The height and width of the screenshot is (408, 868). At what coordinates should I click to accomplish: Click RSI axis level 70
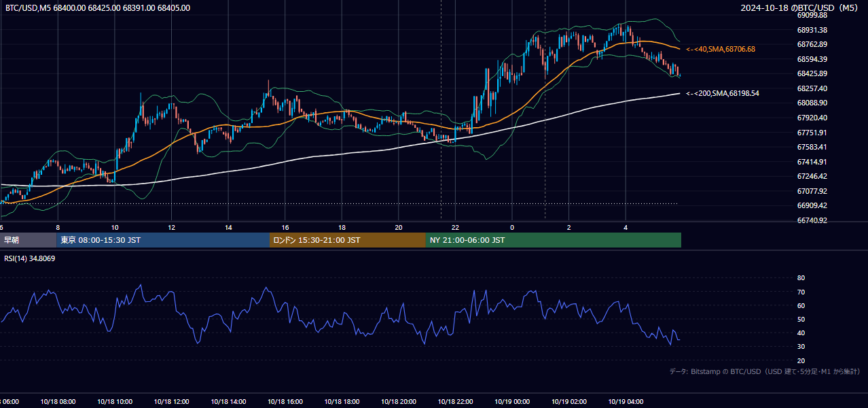[x=801, y=292]
